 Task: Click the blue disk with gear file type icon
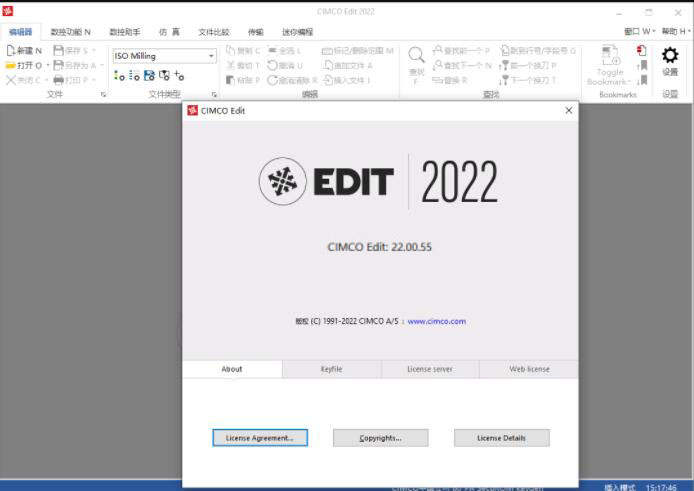point(149,76)
